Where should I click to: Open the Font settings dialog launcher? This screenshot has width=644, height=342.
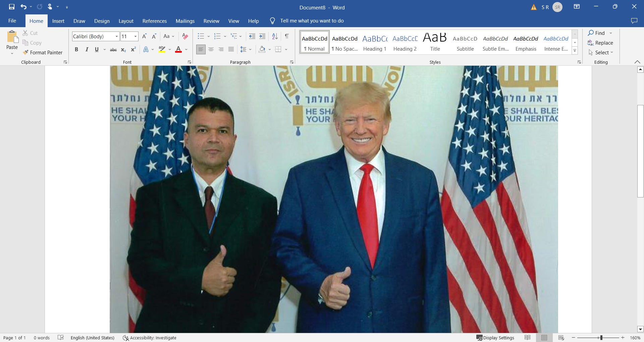point(190,62)
